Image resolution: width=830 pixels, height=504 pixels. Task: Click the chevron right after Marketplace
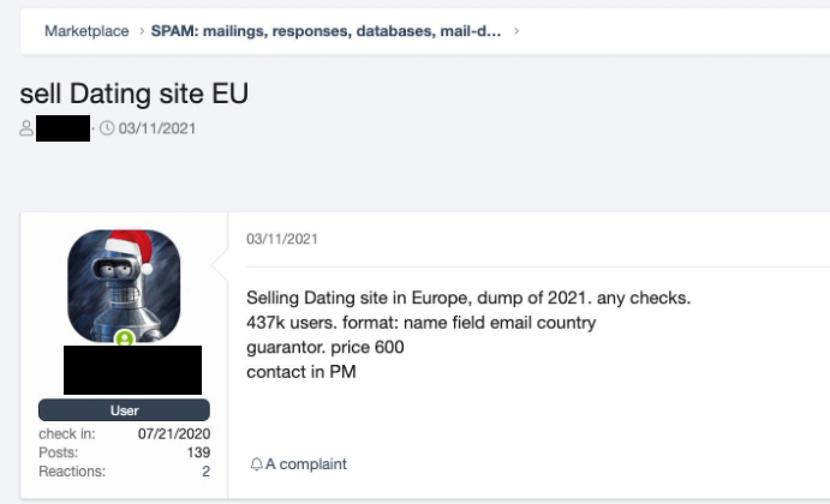tap(141, 31)
